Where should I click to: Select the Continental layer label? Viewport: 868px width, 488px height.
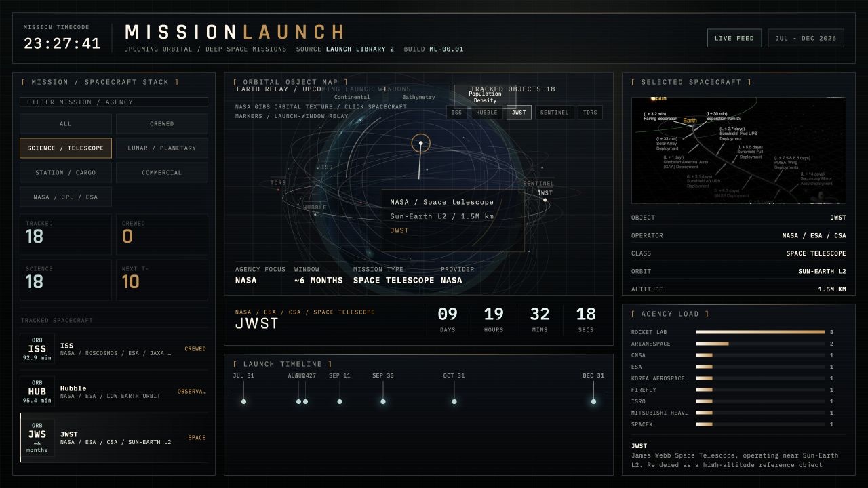tap(352, 97)
